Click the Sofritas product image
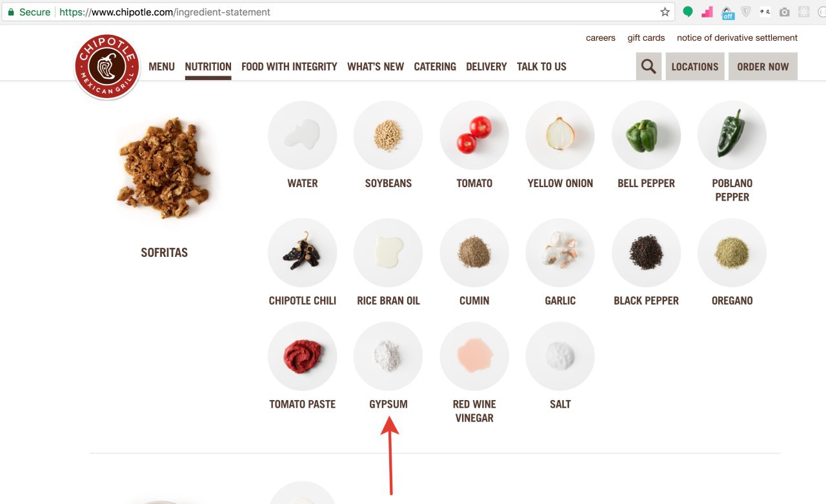Image resolution: width=826 pixels, height=504 pixels. (164, 168)
